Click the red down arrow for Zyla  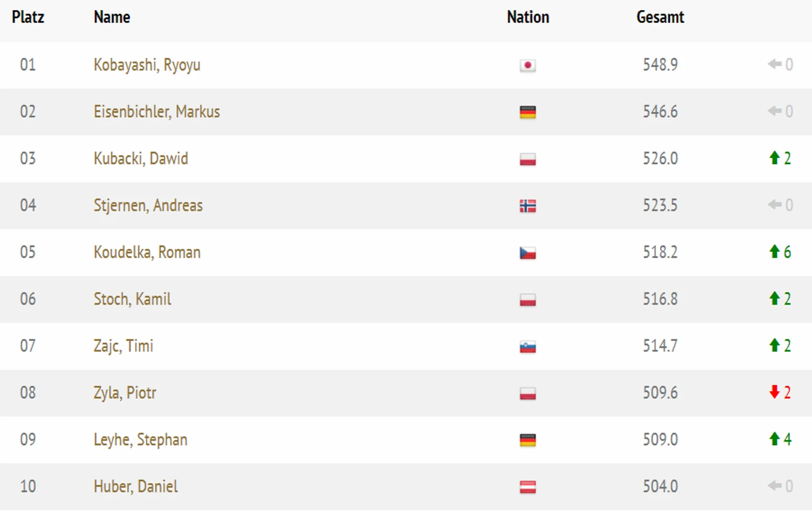pyautogui.click(x=774, y=392)
